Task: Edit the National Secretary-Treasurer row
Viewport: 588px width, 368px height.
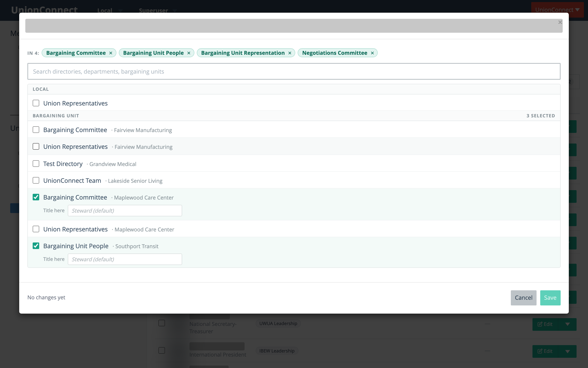Action: pyautogui.click(x=545, y=324)
